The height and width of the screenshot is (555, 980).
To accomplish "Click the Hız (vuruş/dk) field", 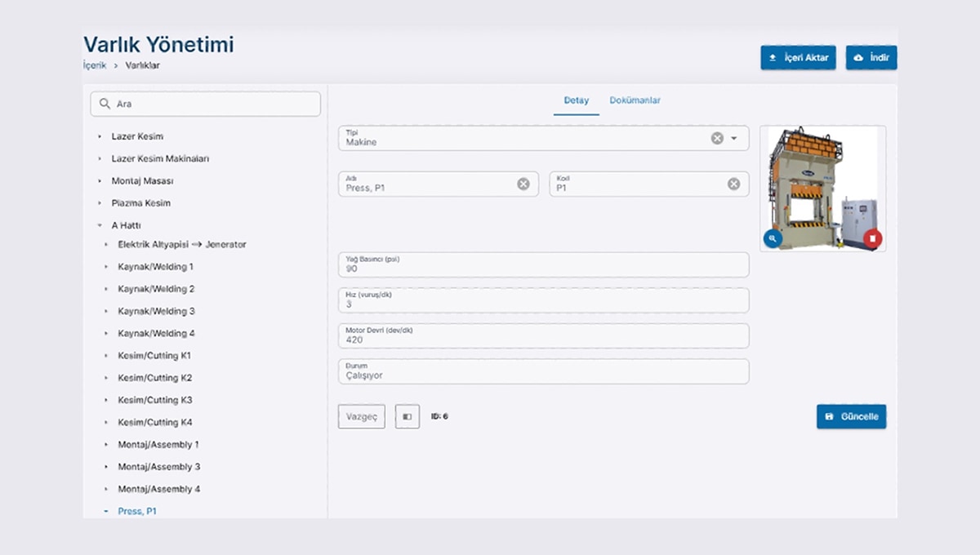I will pos(543,300).
